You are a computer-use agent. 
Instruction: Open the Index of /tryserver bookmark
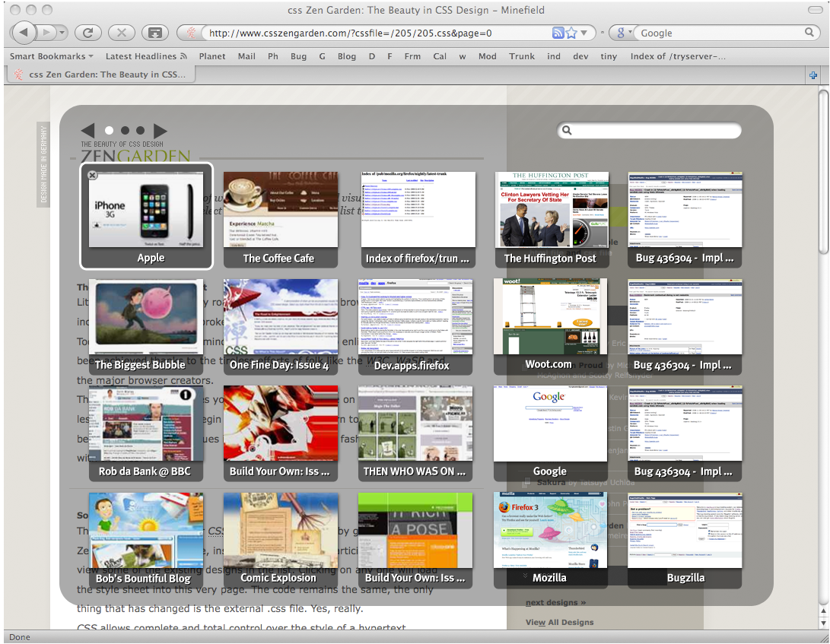[678, 56]
